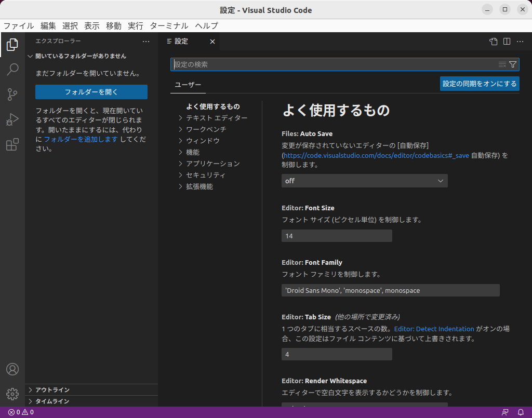Minimize the Visual Studio Code window
The height and width of the screenshot is (418, 532).
click(487, 9)
